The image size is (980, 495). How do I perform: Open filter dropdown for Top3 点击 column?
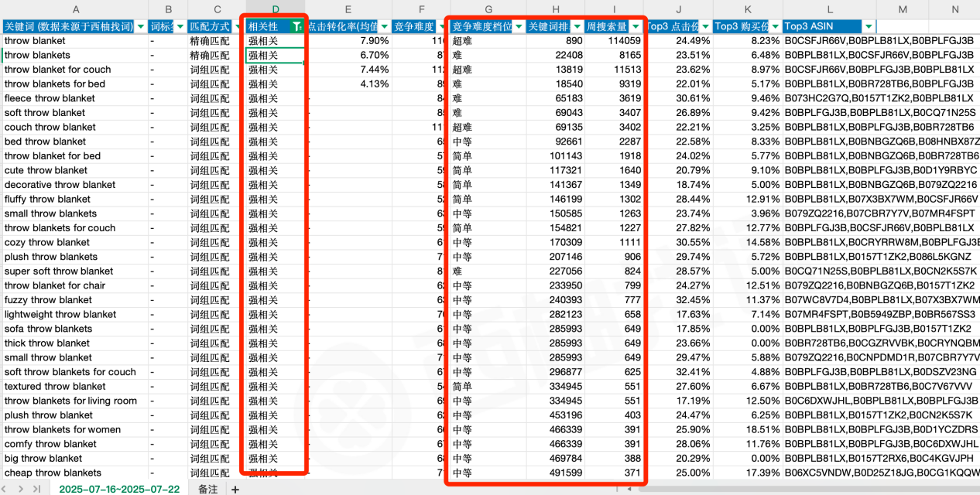click(x=705, y=26)
